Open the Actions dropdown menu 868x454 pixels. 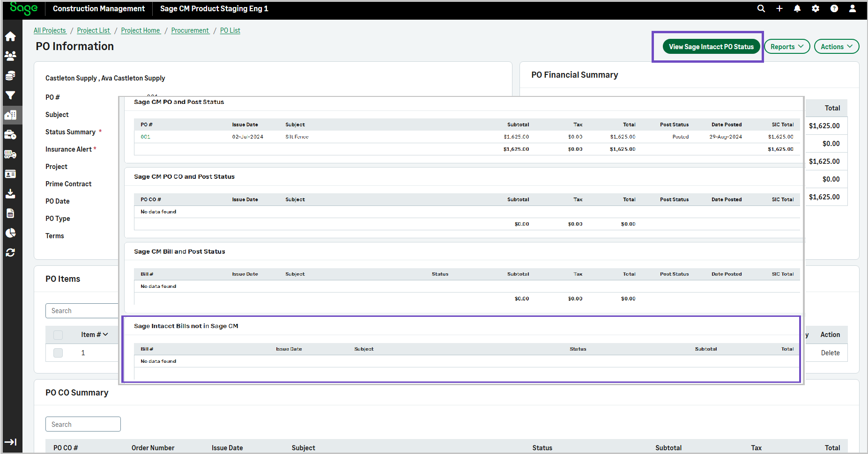click(836, 46)
